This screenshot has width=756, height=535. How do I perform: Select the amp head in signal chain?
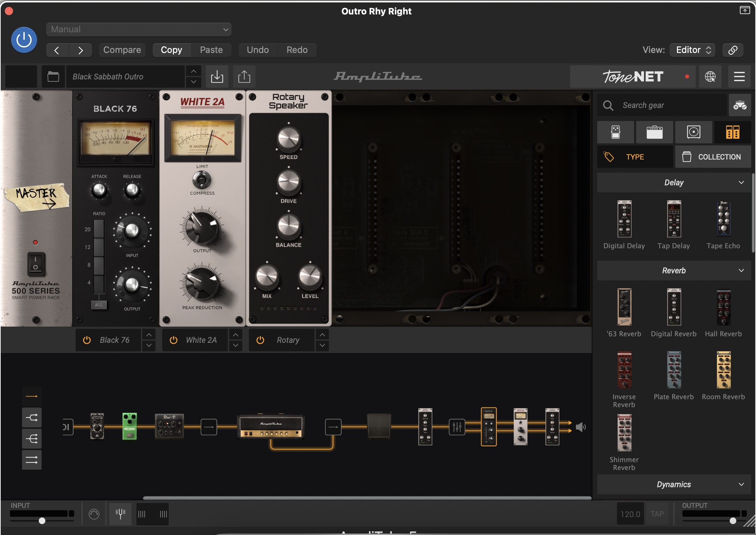pyautogui.click(x=271, y=427)
